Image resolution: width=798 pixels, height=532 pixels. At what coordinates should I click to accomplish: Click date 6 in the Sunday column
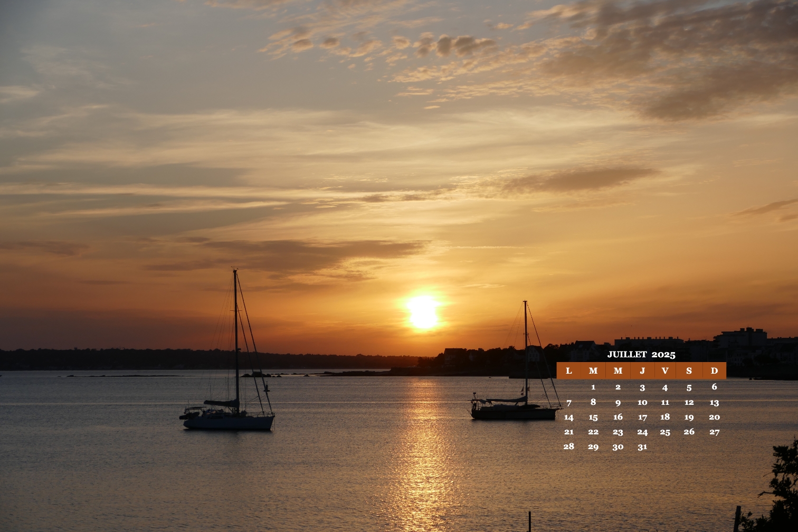(x=714, y=386)
